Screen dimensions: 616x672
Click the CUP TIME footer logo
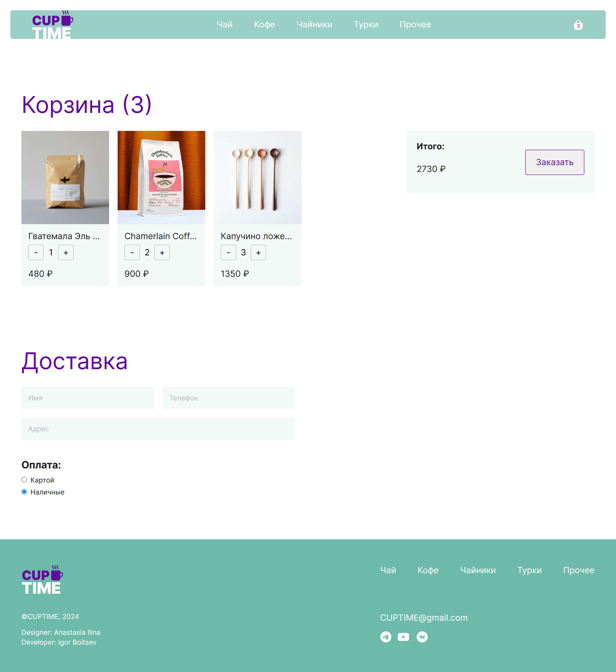click(x=42, y=580)
